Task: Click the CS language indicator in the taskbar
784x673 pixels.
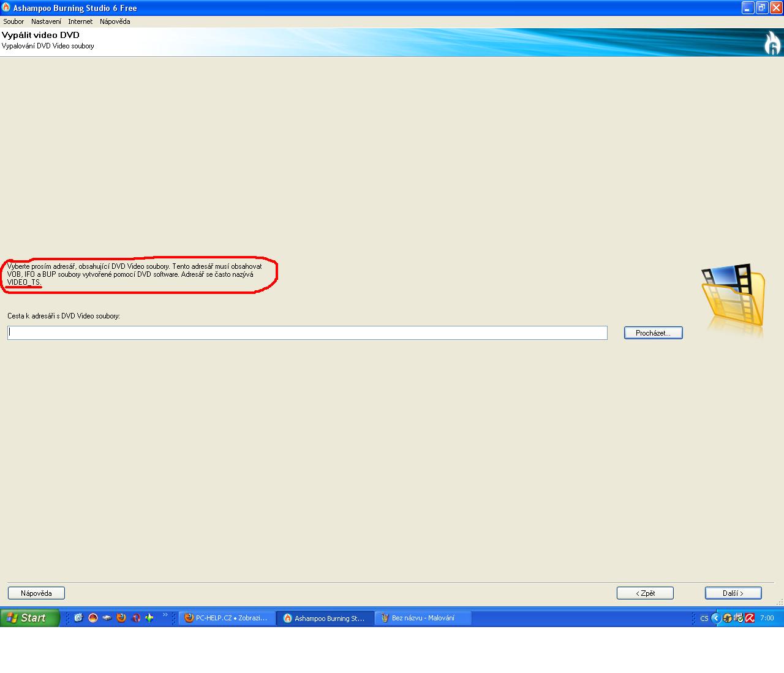Action: click(x=704, y=618)
